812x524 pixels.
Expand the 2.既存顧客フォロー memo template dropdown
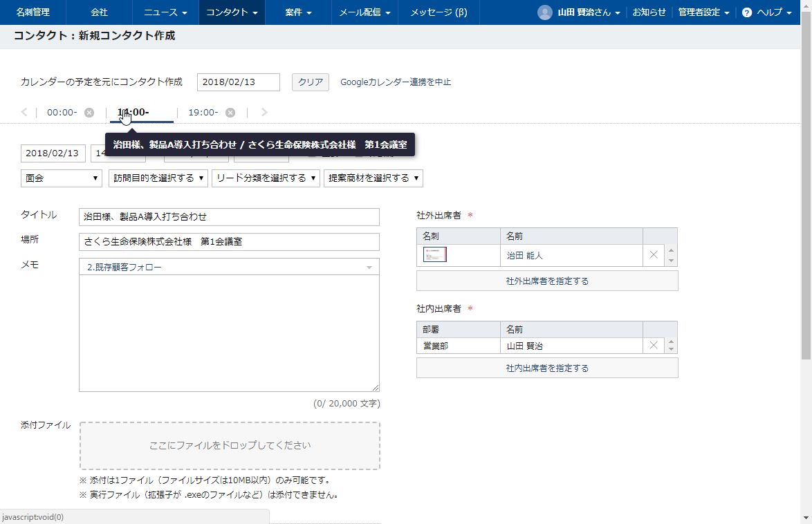229,267
